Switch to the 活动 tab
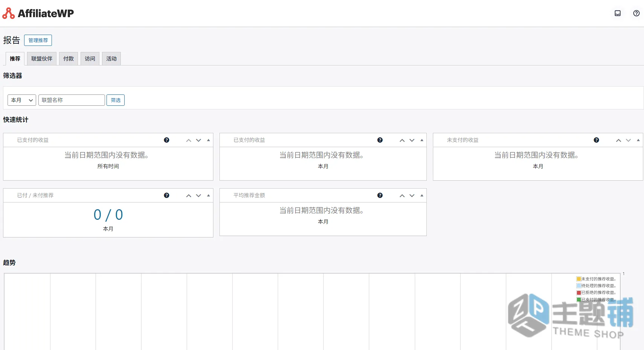Screen dimensions: 644x350 tap(111, 59)
